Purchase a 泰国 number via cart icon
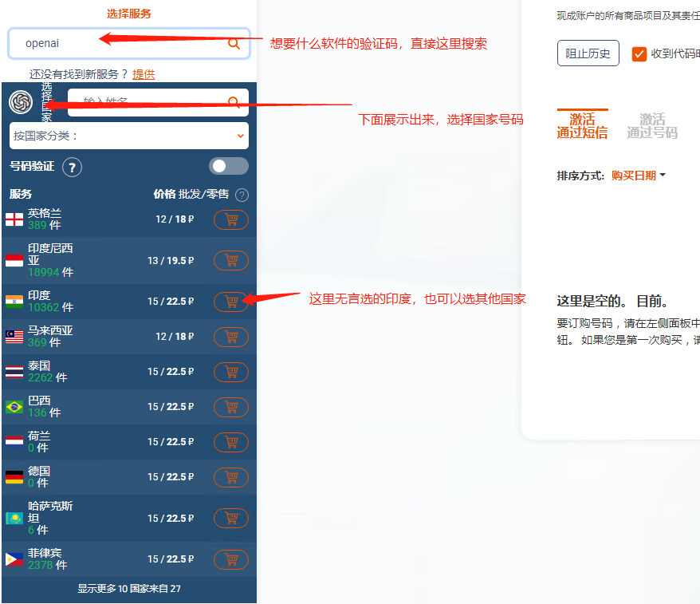 230,372
